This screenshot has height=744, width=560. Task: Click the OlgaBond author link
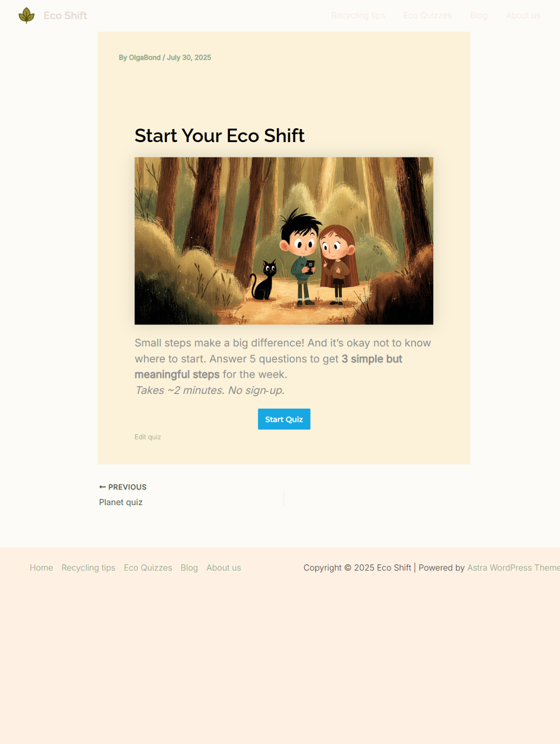145,57
